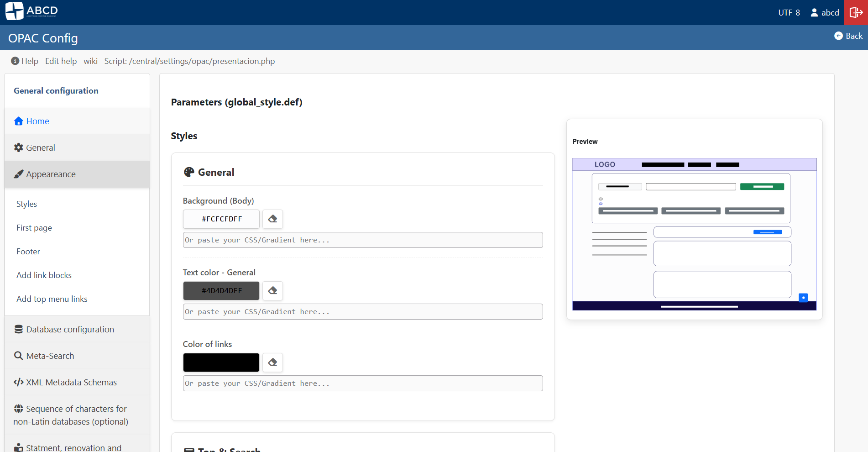The width and height of the screenshot is (868, 452).
Task: Click the Text color swatch #4D4D4DFF
Action: (x=221, y=291)
